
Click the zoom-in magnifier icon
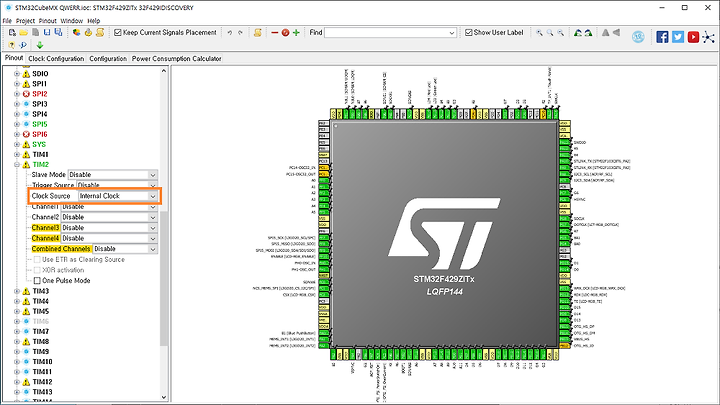[539, 33]
